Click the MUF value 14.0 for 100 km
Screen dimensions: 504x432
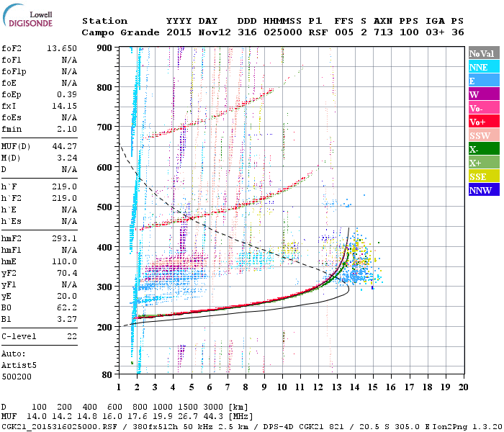pos(36,417)
